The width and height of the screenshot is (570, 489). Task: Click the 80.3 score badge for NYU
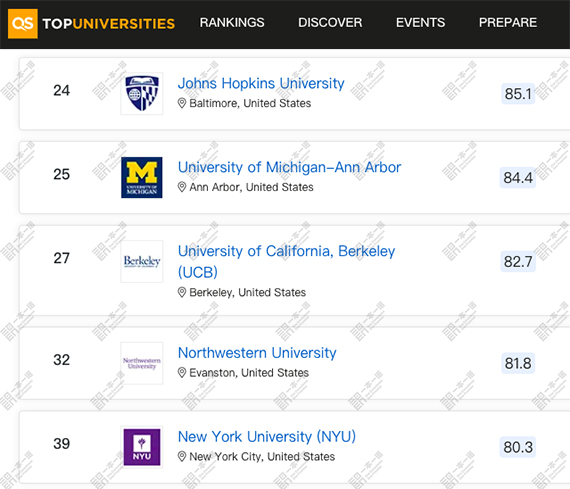(x=518, y=447)
